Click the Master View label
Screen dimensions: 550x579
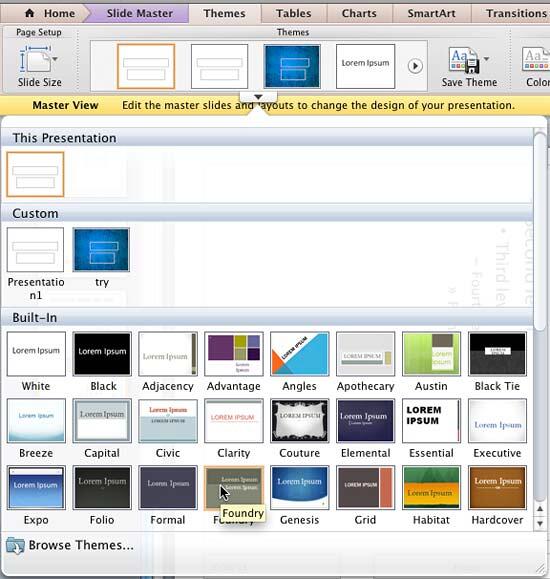point(65,105)
